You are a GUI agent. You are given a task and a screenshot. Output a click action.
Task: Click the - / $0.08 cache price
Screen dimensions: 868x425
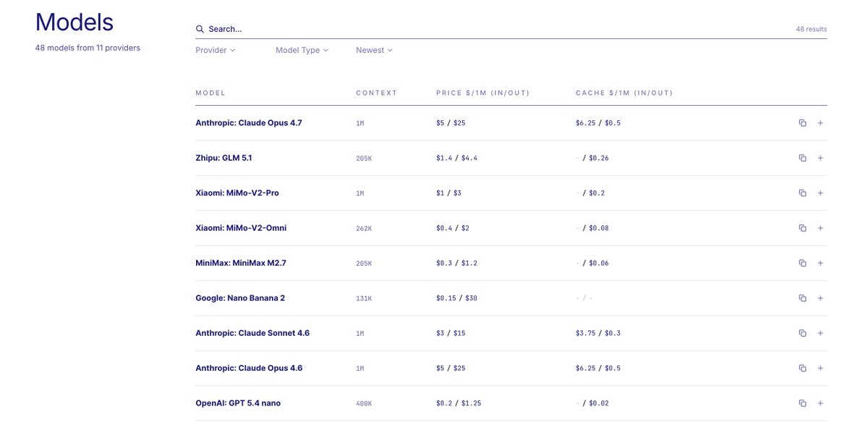592,228
